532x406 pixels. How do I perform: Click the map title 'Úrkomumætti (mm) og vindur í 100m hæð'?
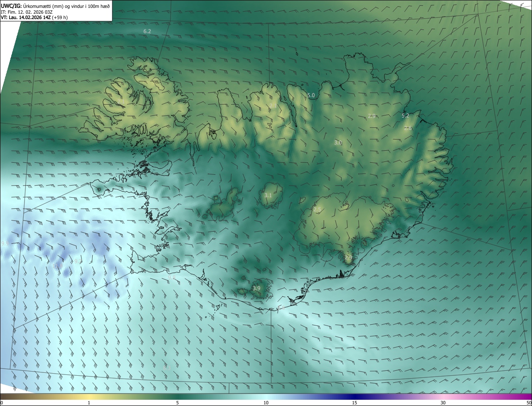[x=66, y=6]
